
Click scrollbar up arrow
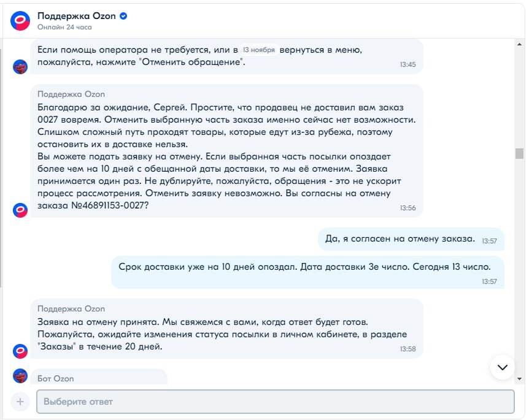pos(519,44)
